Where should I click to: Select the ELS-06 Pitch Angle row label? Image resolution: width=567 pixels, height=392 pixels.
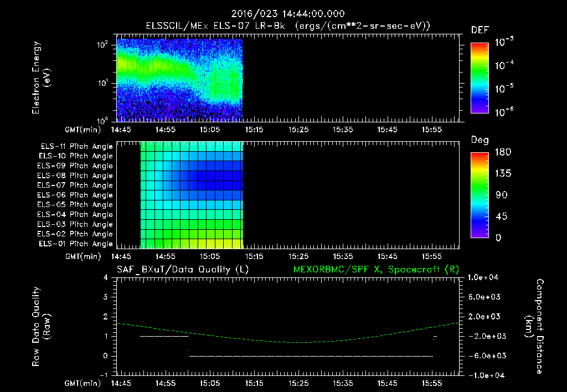[x=75, y=195]
